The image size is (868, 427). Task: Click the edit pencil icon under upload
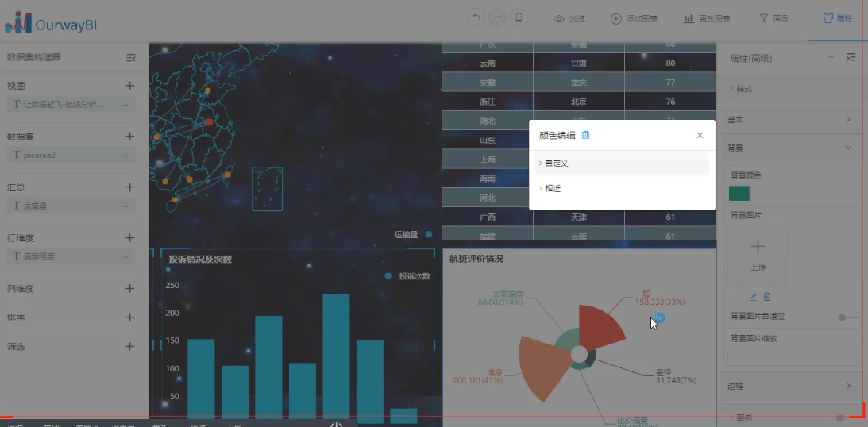tap(753, 297)
